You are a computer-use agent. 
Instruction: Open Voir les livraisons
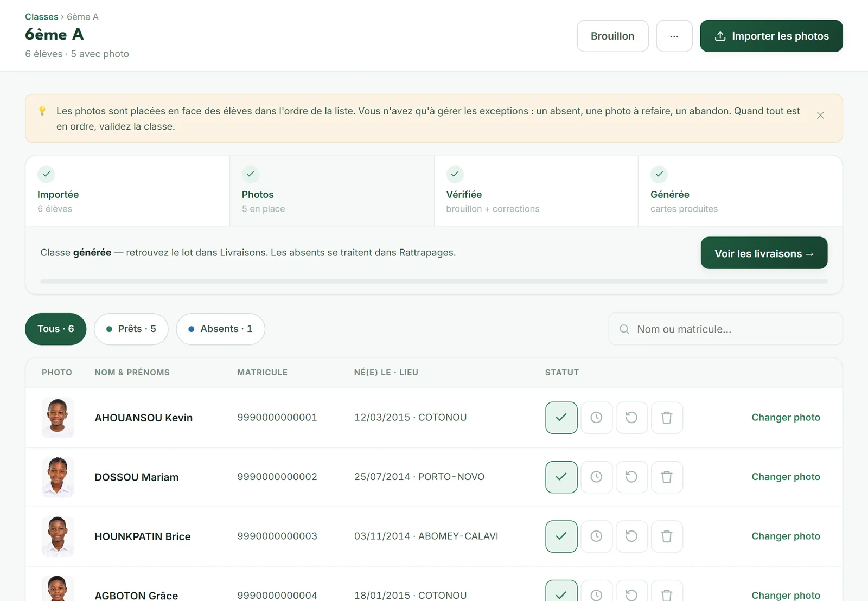(x=764, y=253)
